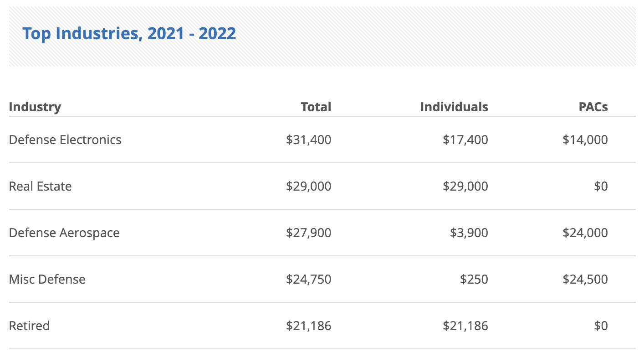Click Real Estate individuals amount $29,000
The height and width of the screenshot is (363, 644).
[465, 186]
